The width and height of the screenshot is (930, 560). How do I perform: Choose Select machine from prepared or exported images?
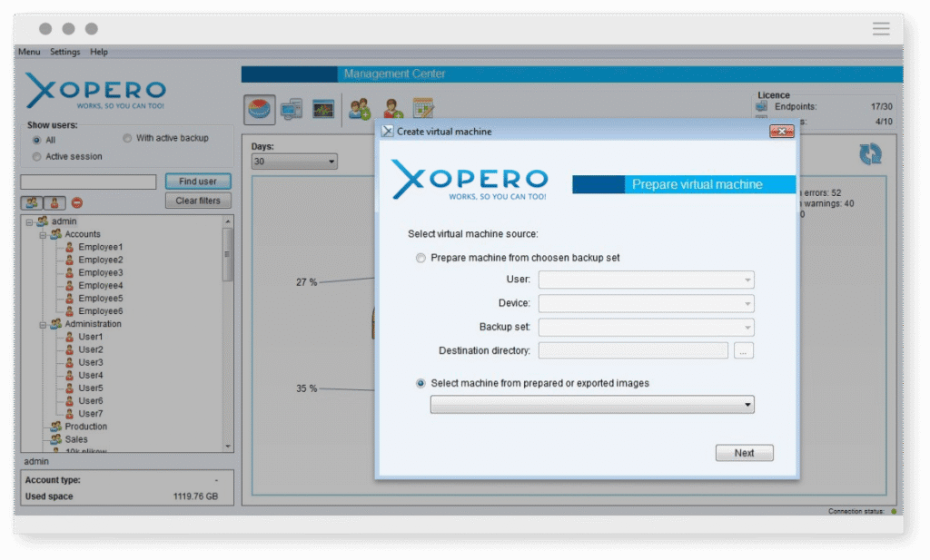pos(420,383)
